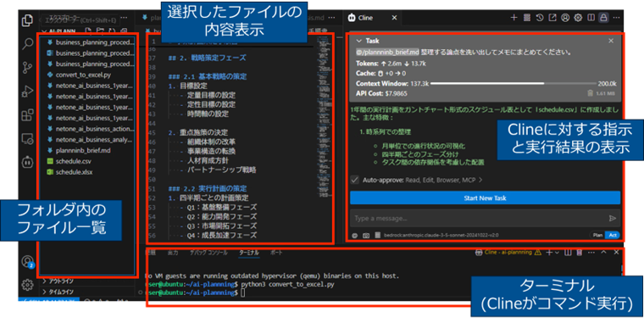Click the @/plannninb_brief.md mention in task
The height and width of the screenshot is (323, 644).
point(388,53)
